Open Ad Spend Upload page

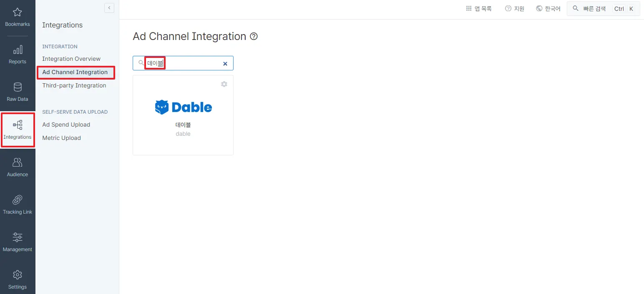(66, 125)
